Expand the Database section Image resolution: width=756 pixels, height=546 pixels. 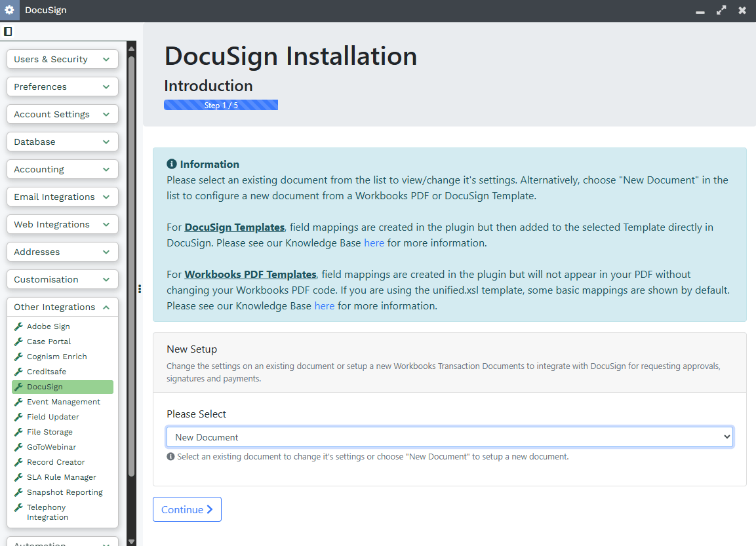point(63,142)
